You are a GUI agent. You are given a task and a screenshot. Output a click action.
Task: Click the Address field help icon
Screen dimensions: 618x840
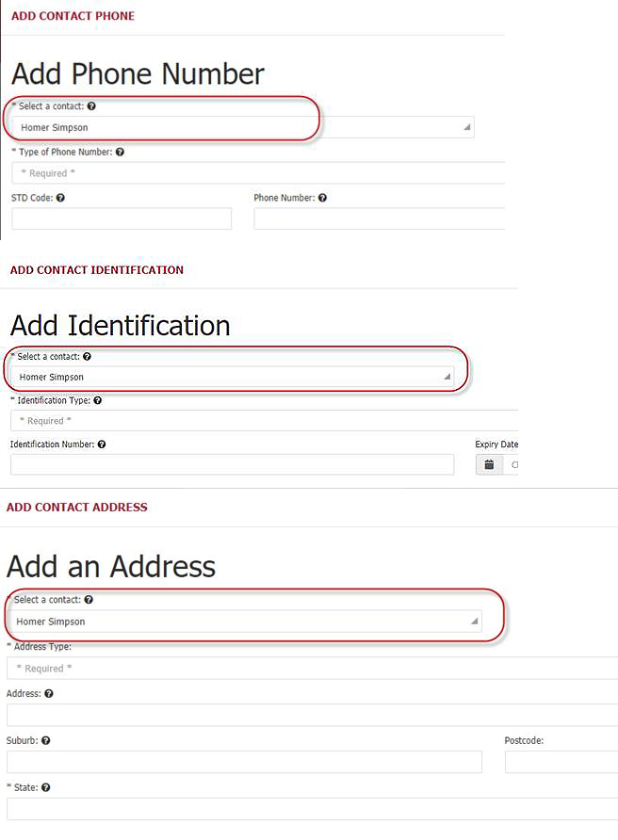(x=49, y=693)
